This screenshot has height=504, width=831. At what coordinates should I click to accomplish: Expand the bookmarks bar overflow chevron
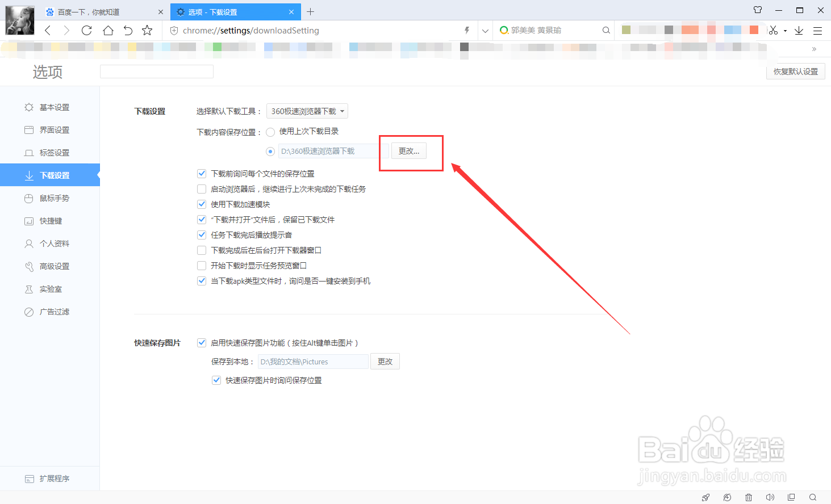click(x=814, y=49)
